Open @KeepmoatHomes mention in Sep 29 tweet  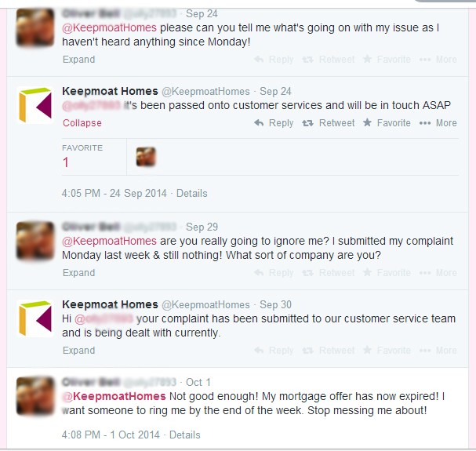coord(109,241)
